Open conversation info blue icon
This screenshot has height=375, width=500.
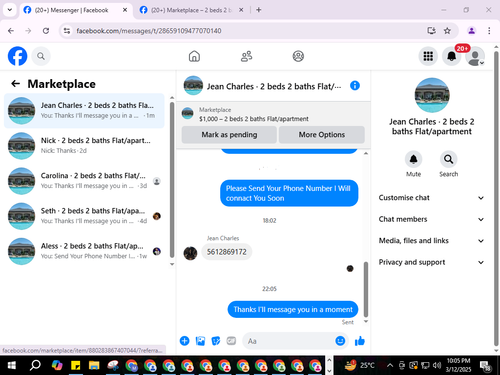pyautogui.click(x=355, y=86)
